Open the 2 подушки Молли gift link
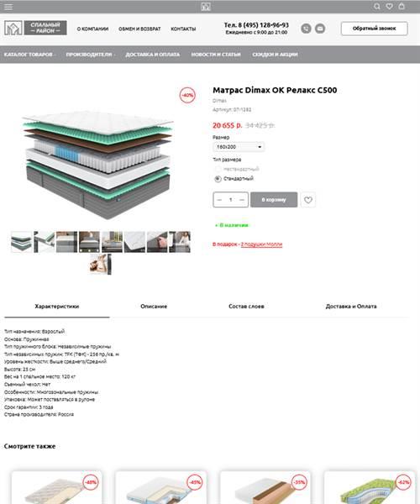The image size is (420, 504). click(261, 244)
